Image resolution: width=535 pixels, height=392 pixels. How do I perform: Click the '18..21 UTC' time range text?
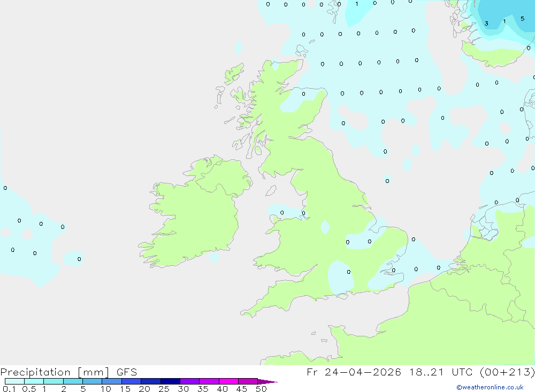point(442,372)
